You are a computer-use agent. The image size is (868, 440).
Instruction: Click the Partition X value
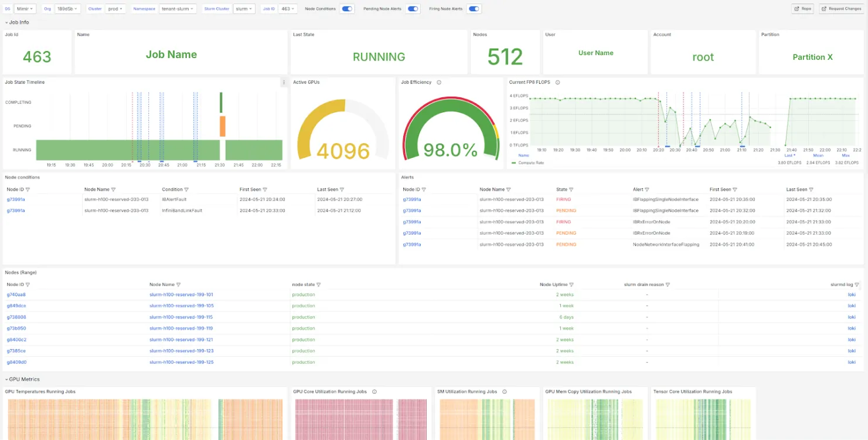(812, 57)
